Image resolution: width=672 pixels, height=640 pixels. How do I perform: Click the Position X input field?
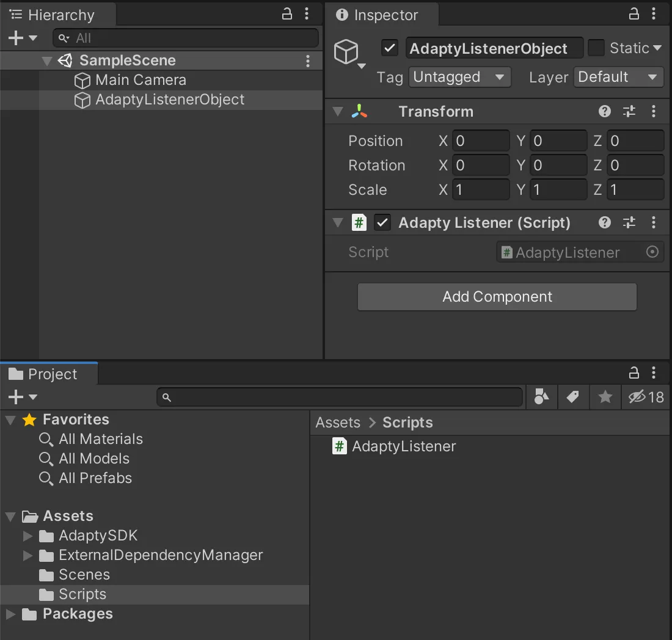click(481, 141)
